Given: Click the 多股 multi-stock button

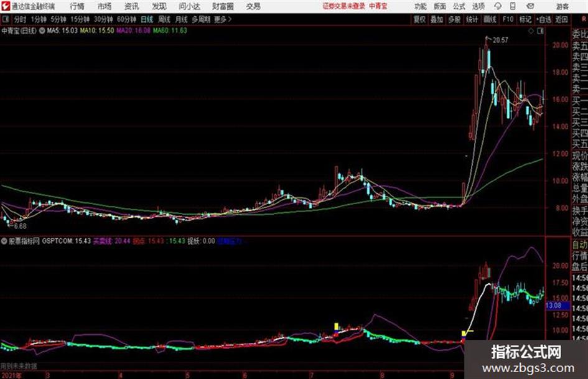Looking at the screenshot, I should tap(454, 19).
